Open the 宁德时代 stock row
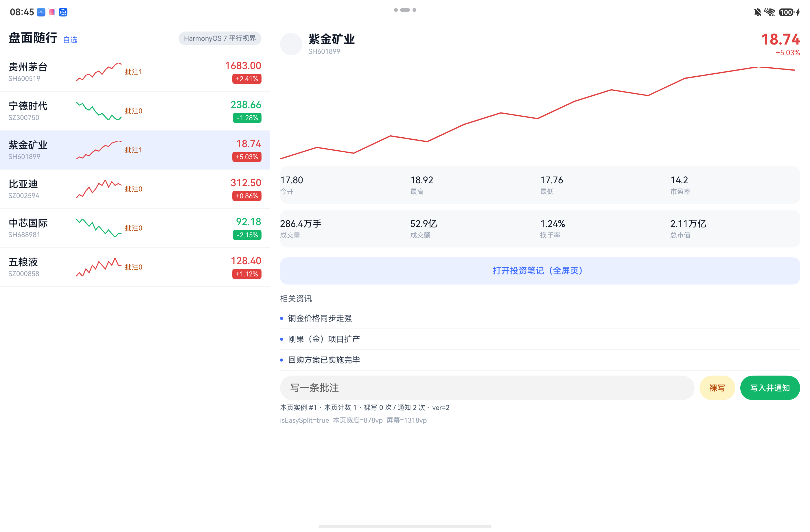 pos(135,111)
